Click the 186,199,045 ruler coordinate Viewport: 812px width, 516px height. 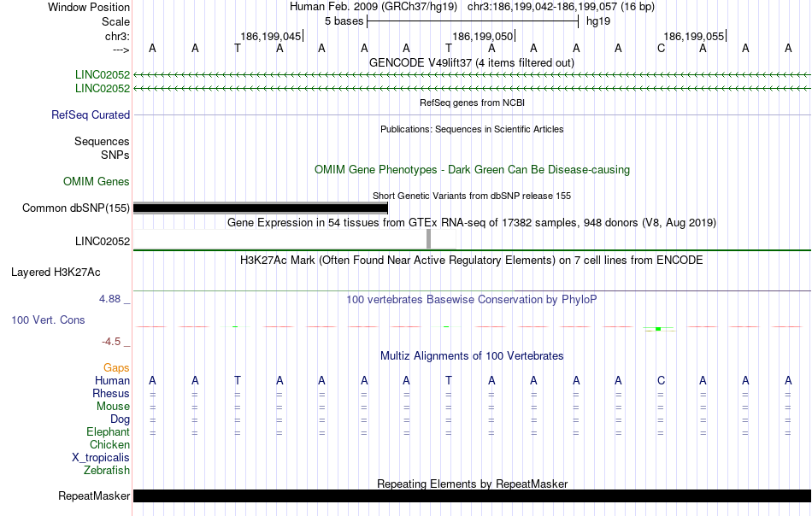(270, 36)
